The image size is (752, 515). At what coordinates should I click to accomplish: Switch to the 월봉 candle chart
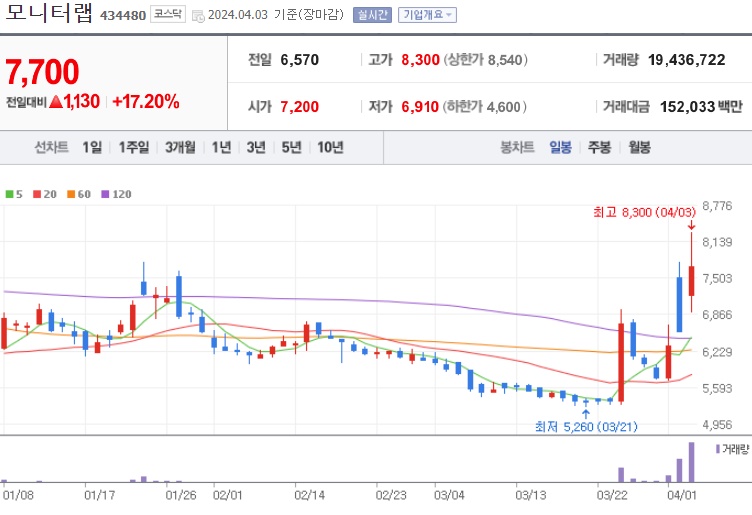coord(639,147)
